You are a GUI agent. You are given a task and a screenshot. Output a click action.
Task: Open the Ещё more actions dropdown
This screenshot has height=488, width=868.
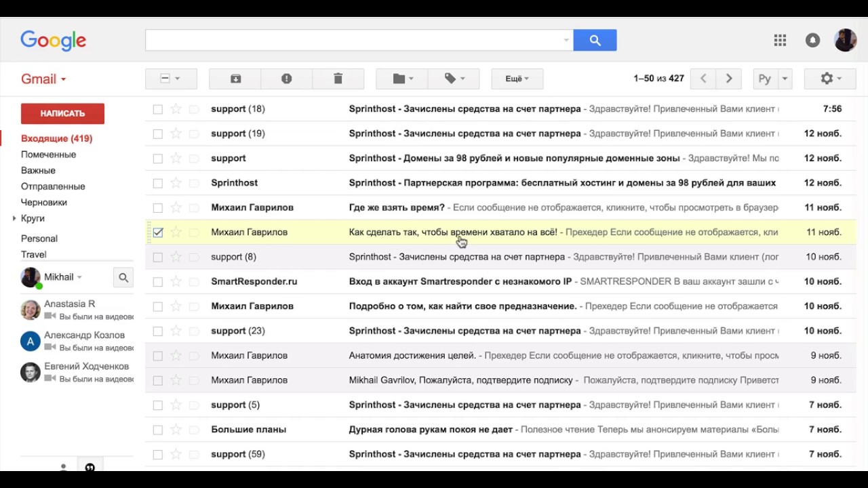point(517,79)
